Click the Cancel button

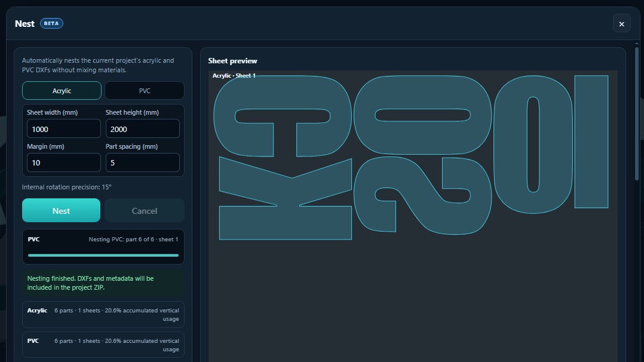[145, 210]
